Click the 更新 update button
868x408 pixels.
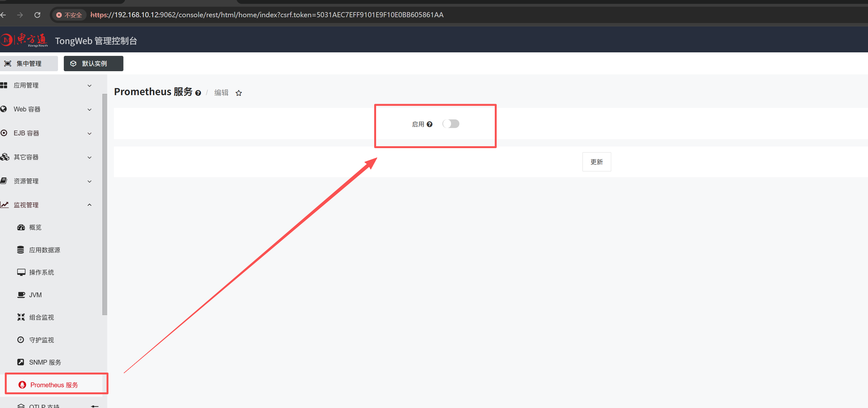tap(596, 162)
